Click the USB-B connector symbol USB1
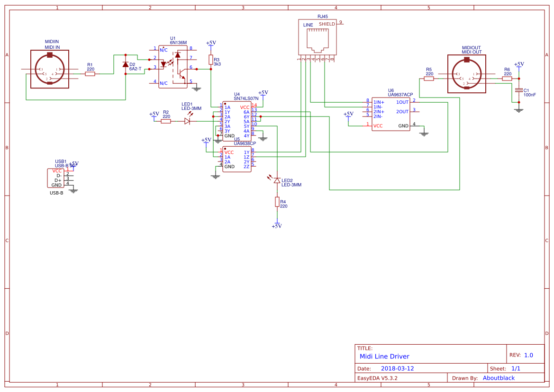The image size is (554, 392). tap(55, 178)
